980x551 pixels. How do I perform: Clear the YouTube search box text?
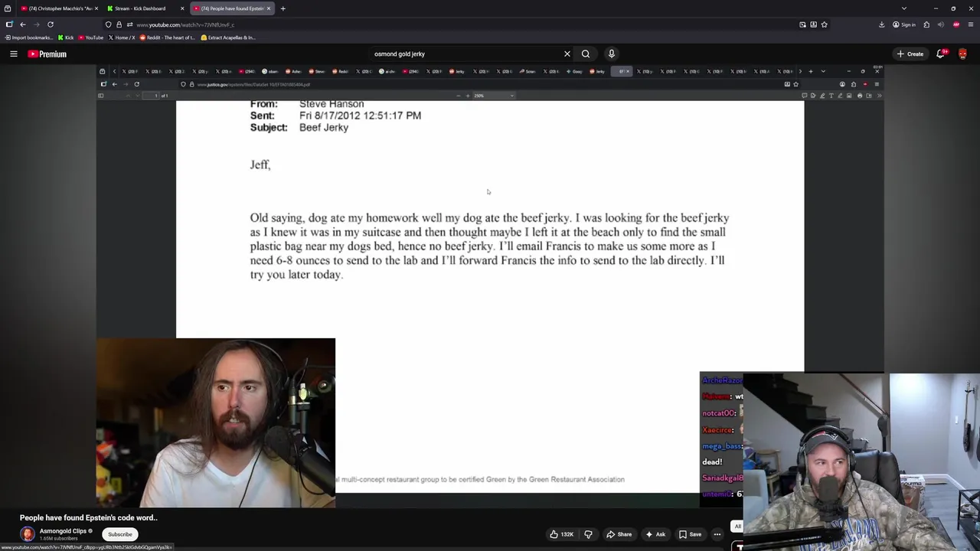567,54
